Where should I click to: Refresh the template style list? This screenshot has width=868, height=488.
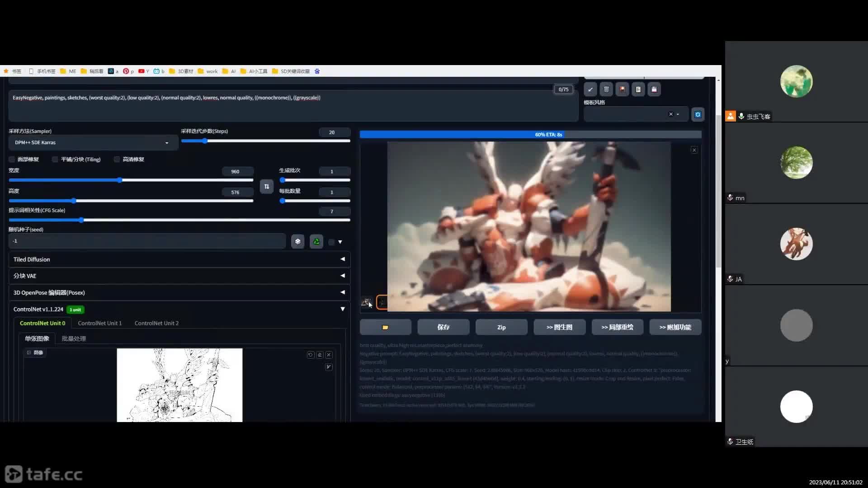point(698,114)
